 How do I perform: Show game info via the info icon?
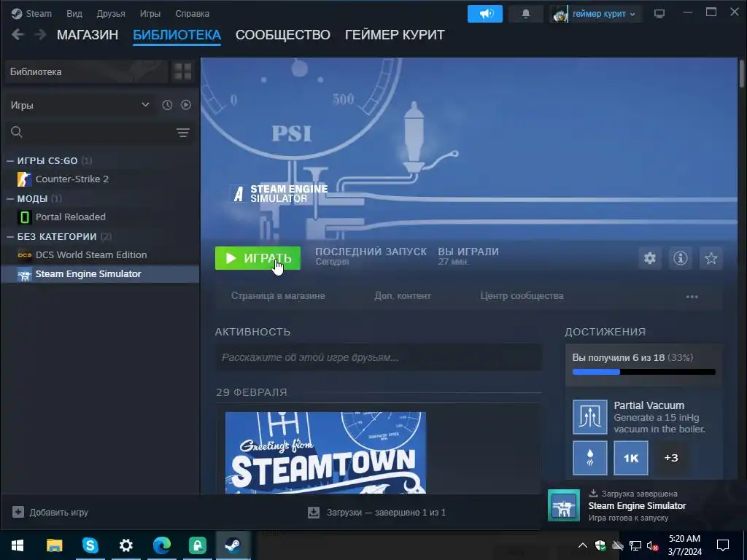(681, 258)
